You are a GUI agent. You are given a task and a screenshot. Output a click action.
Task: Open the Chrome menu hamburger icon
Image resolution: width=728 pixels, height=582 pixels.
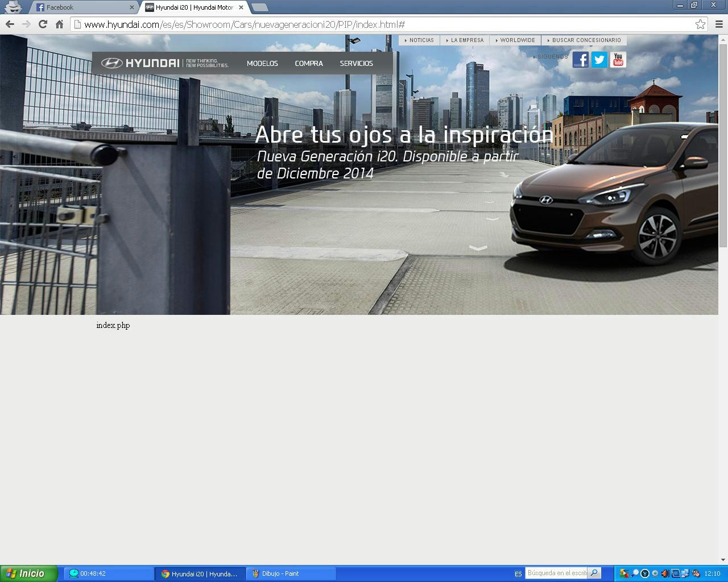click(x=719, y=24)
